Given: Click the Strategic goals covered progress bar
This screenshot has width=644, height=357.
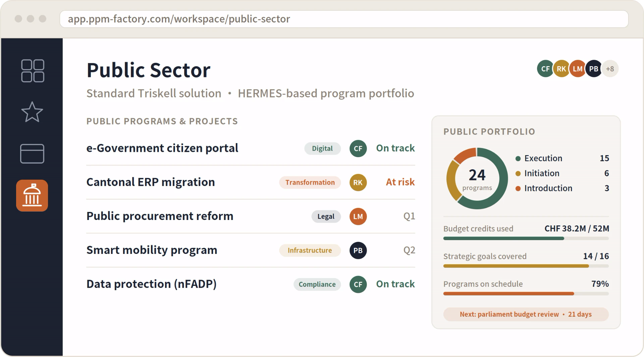Looking at the screenshot, I should (x=526, y=266).
